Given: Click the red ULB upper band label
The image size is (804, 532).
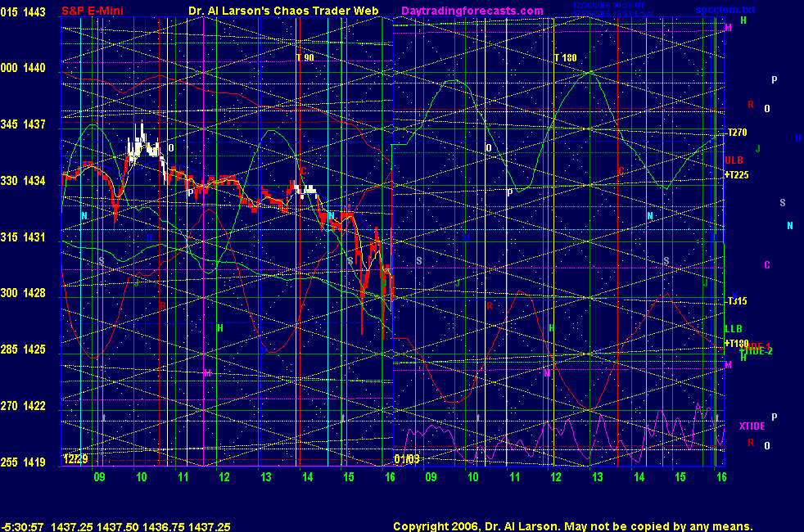Looking at the screenshot, I should 734,160.
